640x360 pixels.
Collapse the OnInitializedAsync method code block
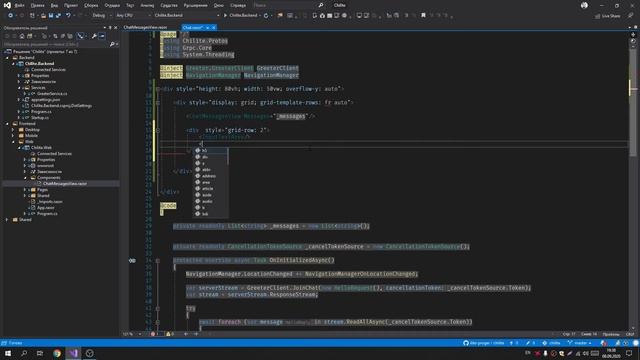coord(158,260)
